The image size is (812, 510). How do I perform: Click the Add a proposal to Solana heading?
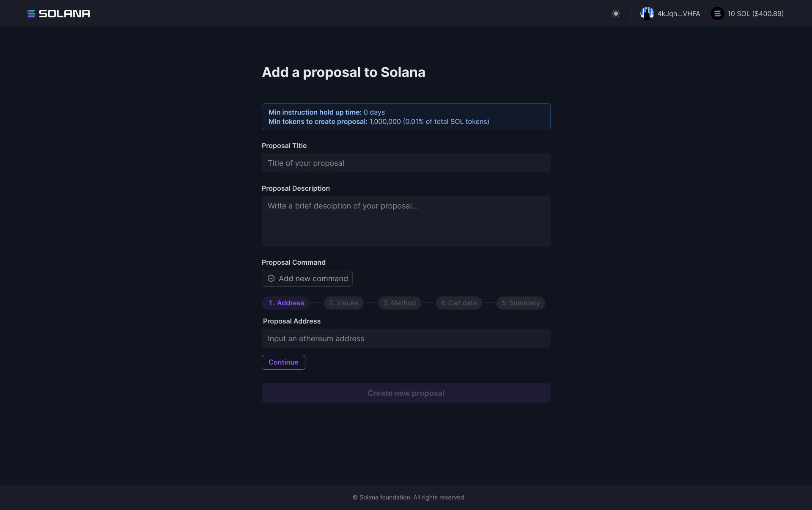tap(343, 72)
